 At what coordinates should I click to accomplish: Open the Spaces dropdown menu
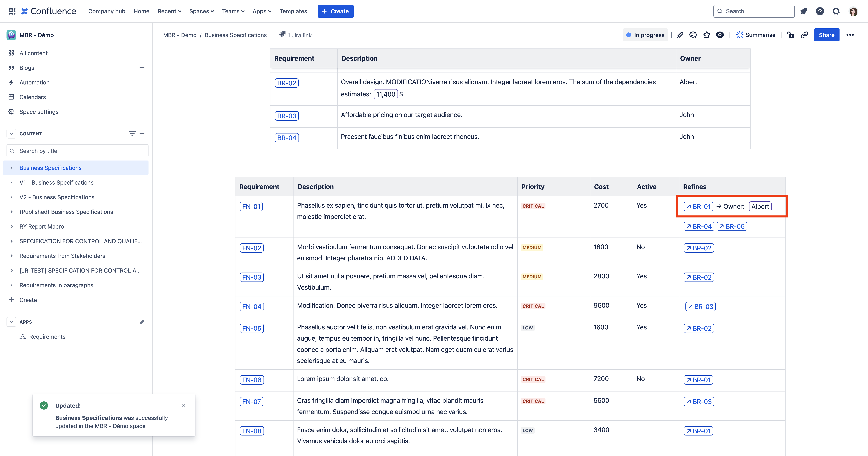(202, 11)
